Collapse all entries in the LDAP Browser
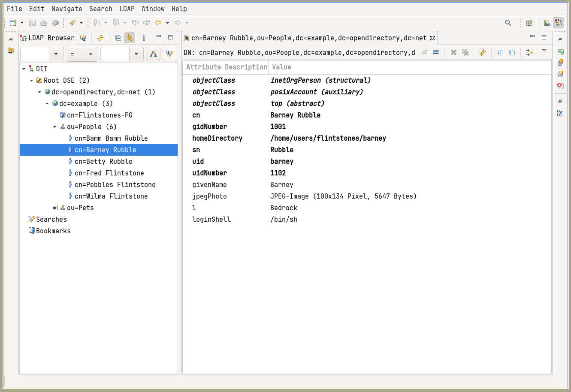571x392 pixels. (x=118, y=38)
